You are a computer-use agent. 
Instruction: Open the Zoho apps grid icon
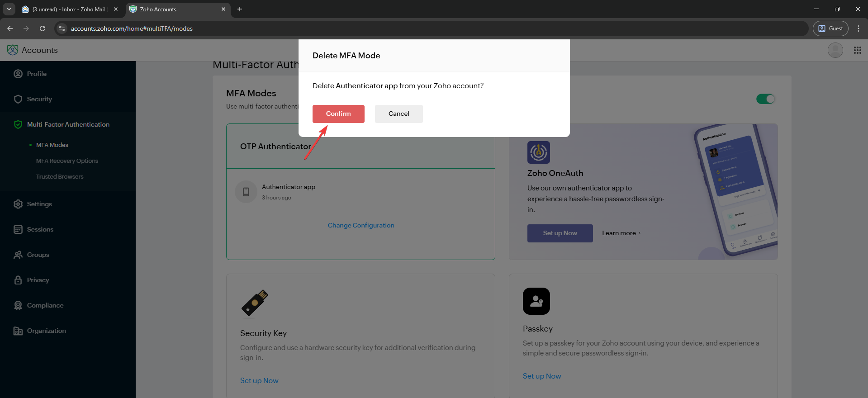coord(857,50)
